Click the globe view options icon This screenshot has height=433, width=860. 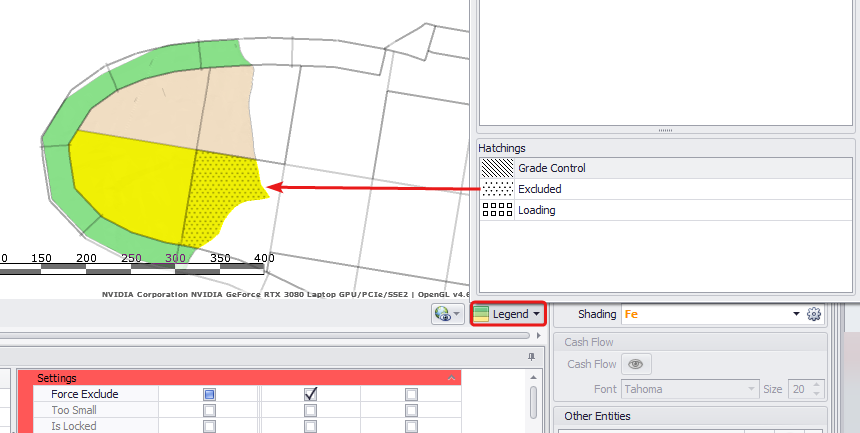pos(447,314)
